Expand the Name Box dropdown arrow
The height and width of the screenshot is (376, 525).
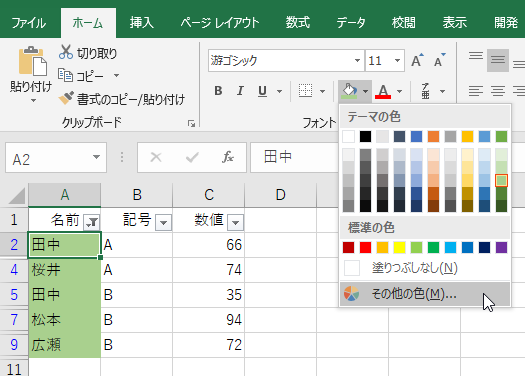point(96,157)
